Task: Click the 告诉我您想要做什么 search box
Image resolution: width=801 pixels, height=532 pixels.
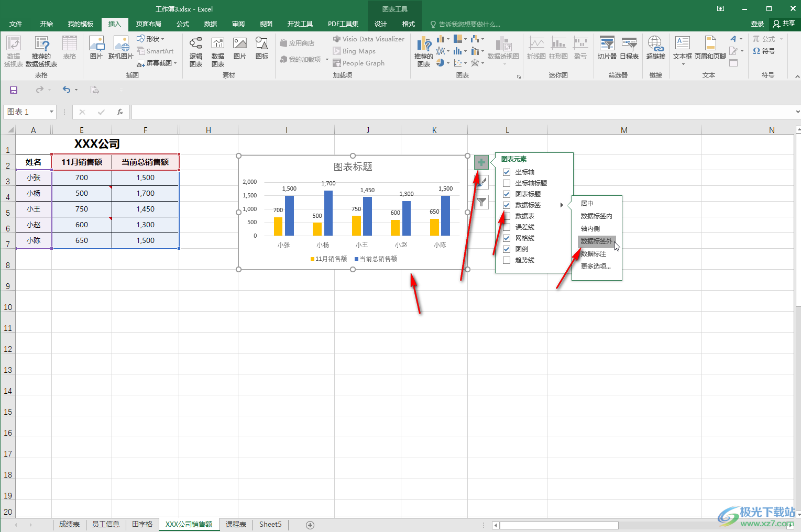Action: point(465,24)
